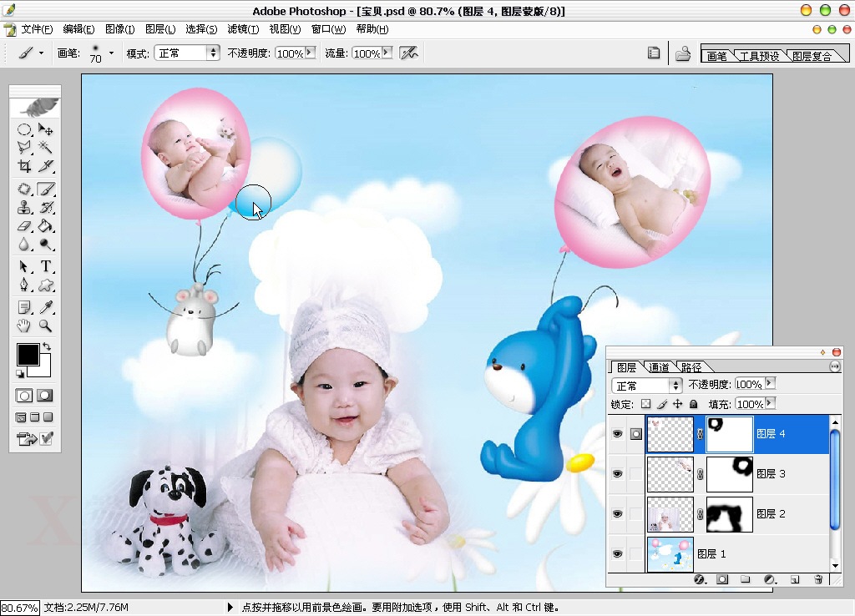The height and width of the screenshot is (616, 855).
Task: Select the Magic Wand tool
Action: [x=46, y=147]
